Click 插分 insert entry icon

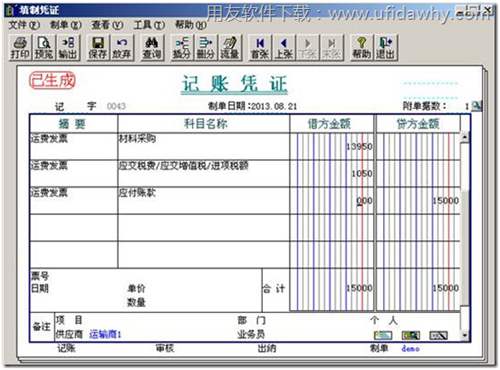click(182, 48)
